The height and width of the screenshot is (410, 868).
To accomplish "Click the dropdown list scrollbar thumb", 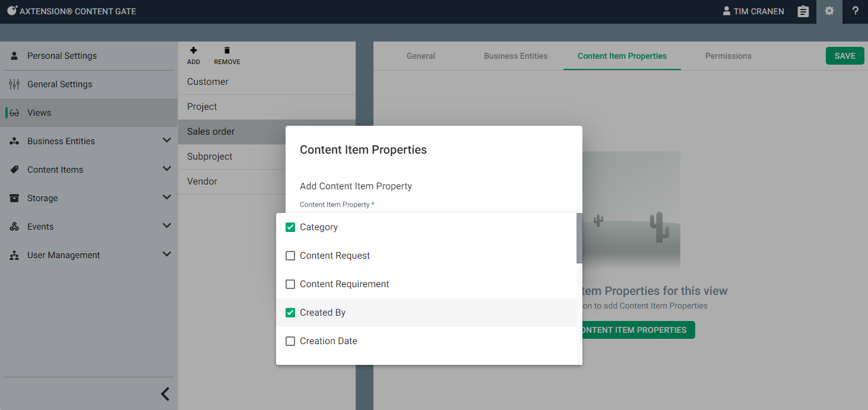I will coord(579,239).
